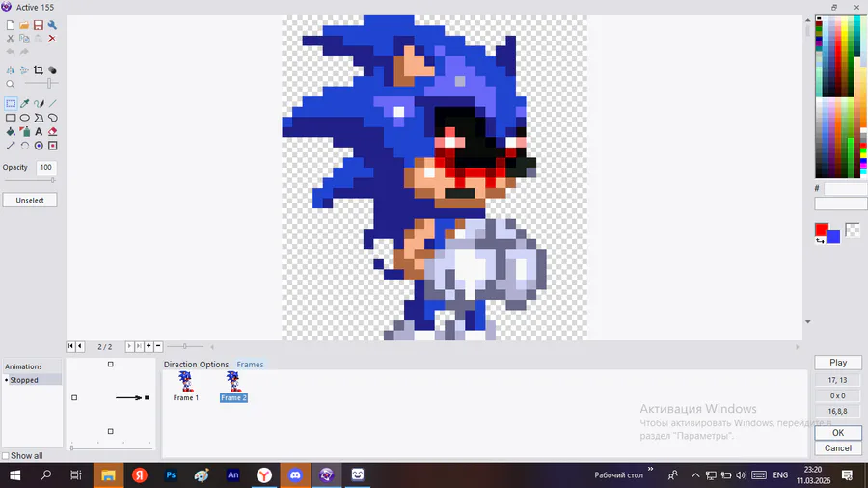
Task: Flip the image horizontally
Action: pos(11,70)
